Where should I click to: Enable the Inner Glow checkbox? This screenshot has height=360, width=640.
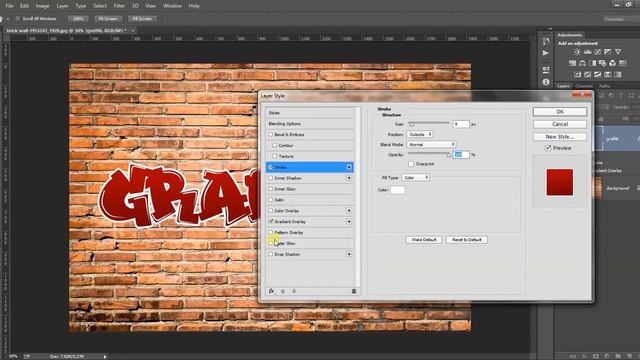[x=270, y=189]
